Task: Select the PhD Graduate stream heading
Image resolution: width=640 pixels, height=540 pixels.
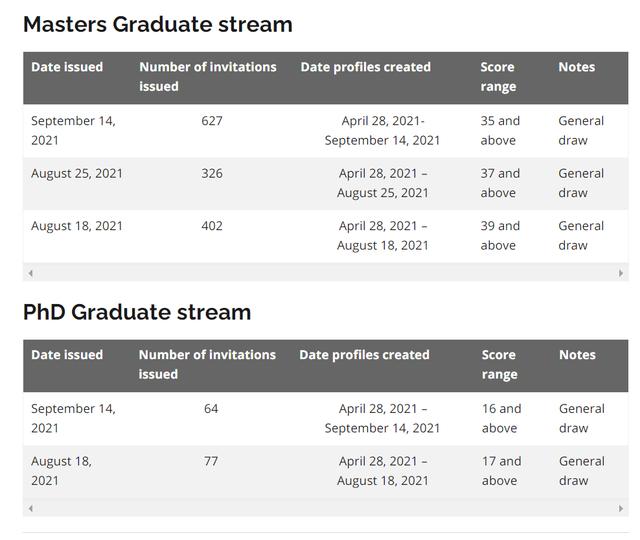Action: click(x=137, y=312)
